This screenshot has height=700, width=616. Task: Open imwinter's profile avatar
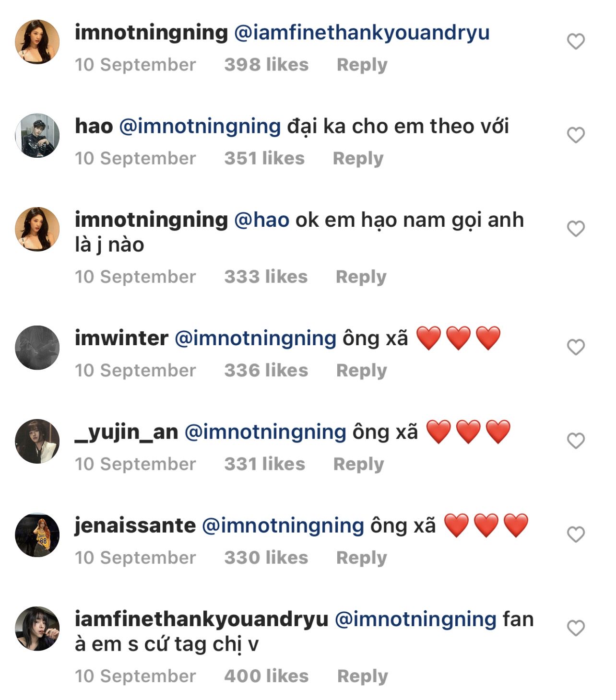(37, 348)
